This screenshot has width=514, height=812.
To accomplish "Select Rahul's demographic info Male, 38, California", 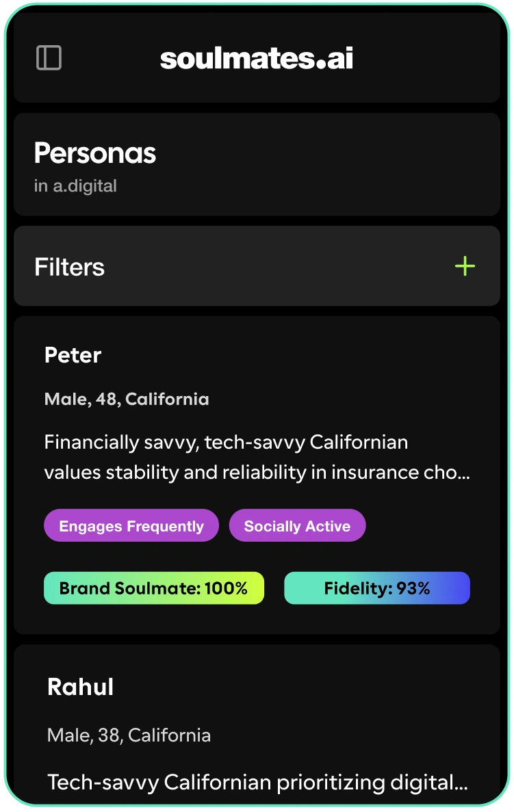I will click(129, 735).
